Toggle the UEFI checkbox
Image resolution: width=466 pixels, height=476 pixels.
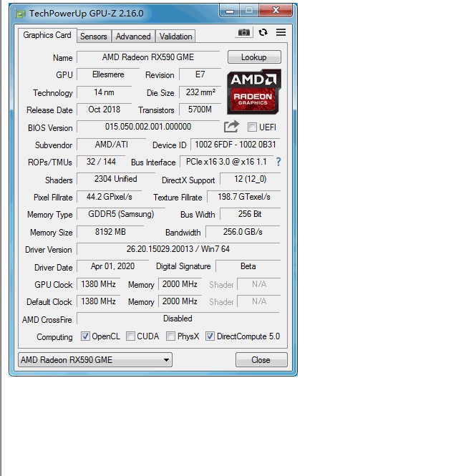[252, 127]
